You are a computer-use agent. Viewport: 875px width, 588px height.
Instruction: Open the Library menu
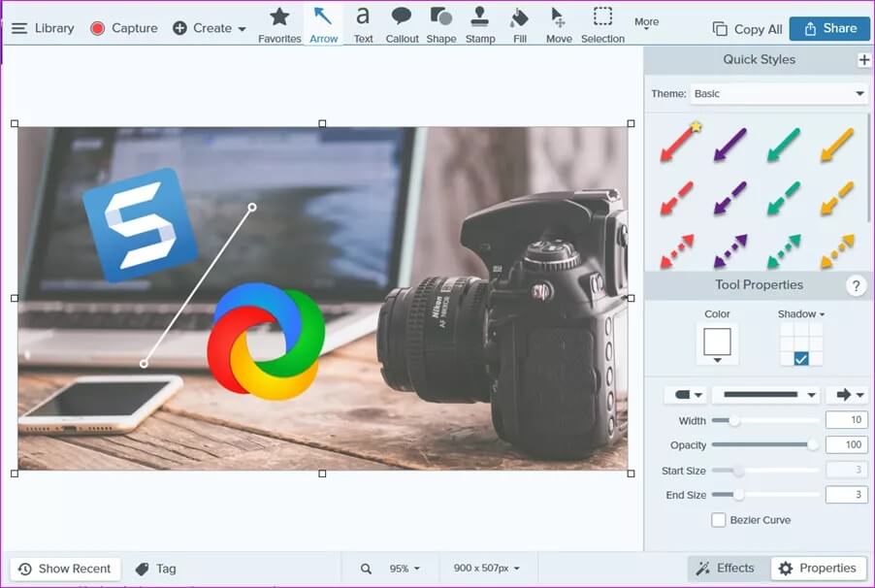click(x=43, y=28)
